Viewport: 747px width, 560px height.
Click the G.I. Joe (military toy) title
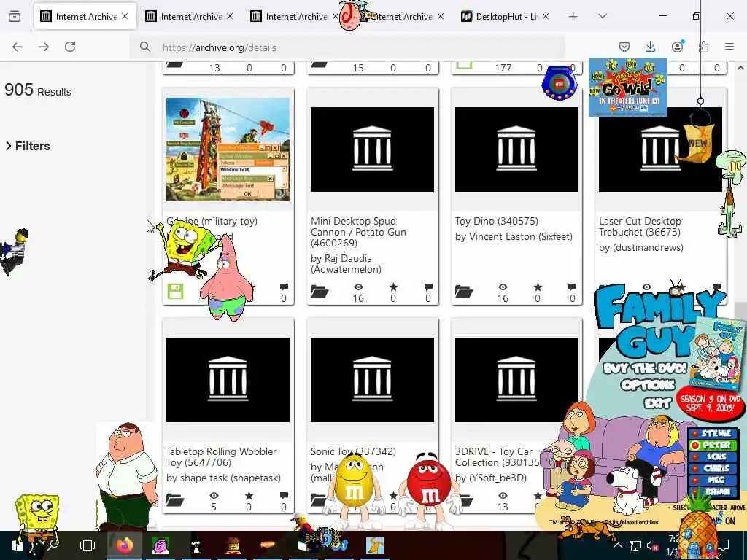(x=212, y=221)
